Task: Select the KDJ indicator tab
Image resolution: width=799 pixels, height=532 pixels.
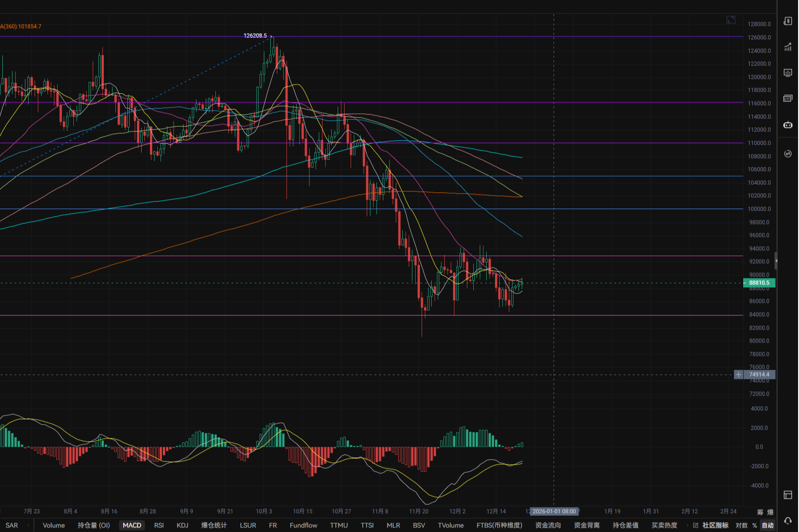Action: [182, 526]
